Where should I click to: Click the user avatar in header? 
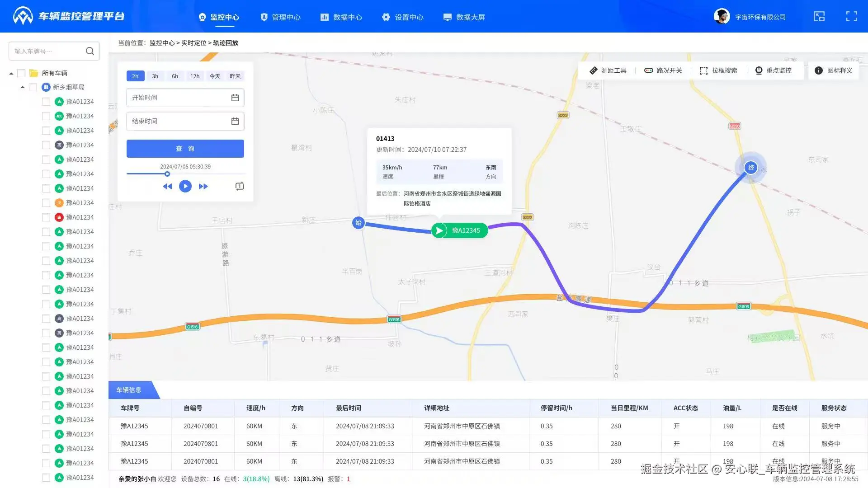(x=722, y=16)
